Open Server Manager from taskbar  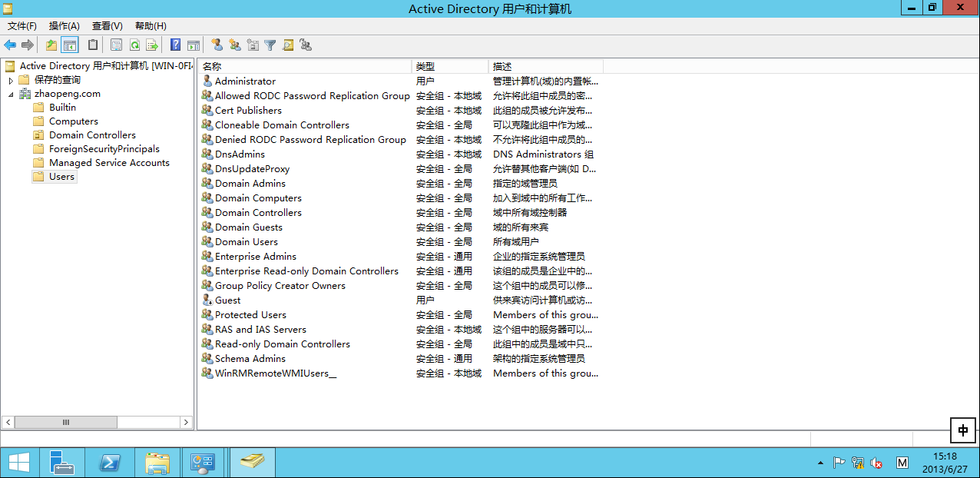[x=62, y=463]
